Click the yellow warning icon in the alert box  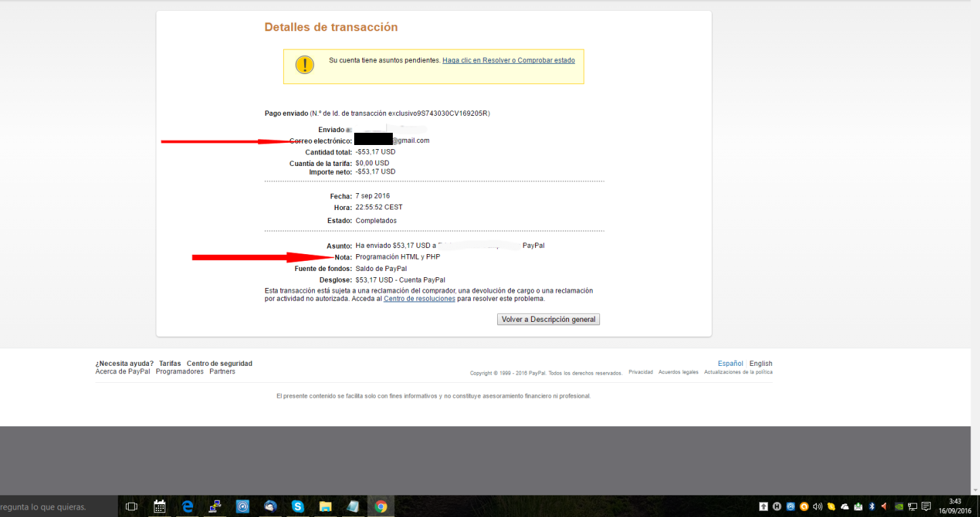tap(304, 65)
